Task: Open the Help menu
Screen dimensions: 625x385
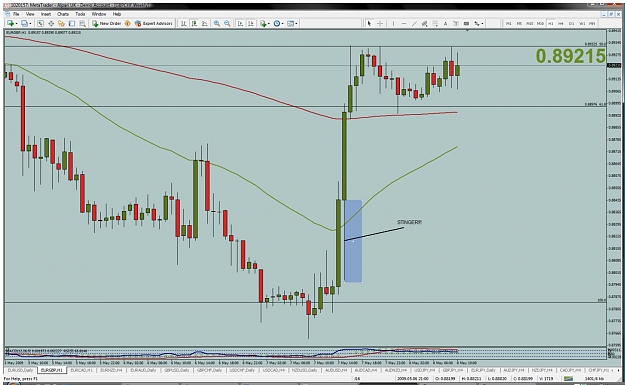Action: (x=117, y=14)
